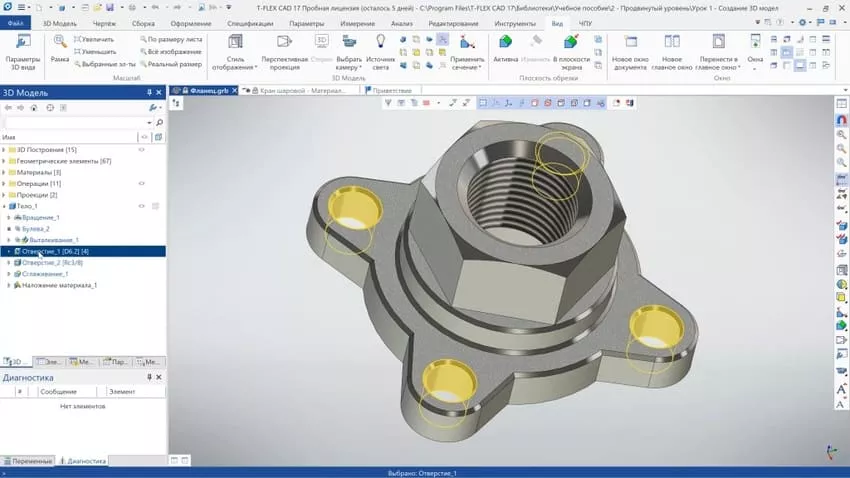The height and width of the screenshot is (478, 850).
Task: Expand the Материалы tree folder
Action: pos(4,172)
